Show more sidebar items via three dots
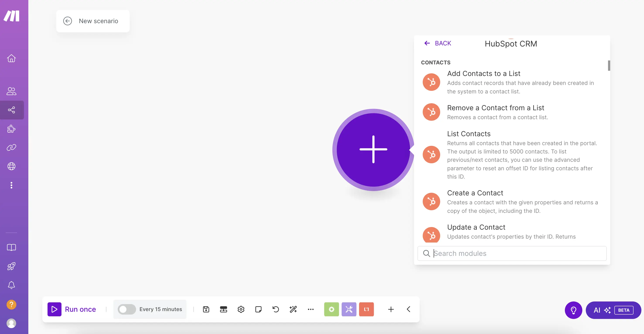The width and height of the screenshot is (644, 334). click(12, 185)
